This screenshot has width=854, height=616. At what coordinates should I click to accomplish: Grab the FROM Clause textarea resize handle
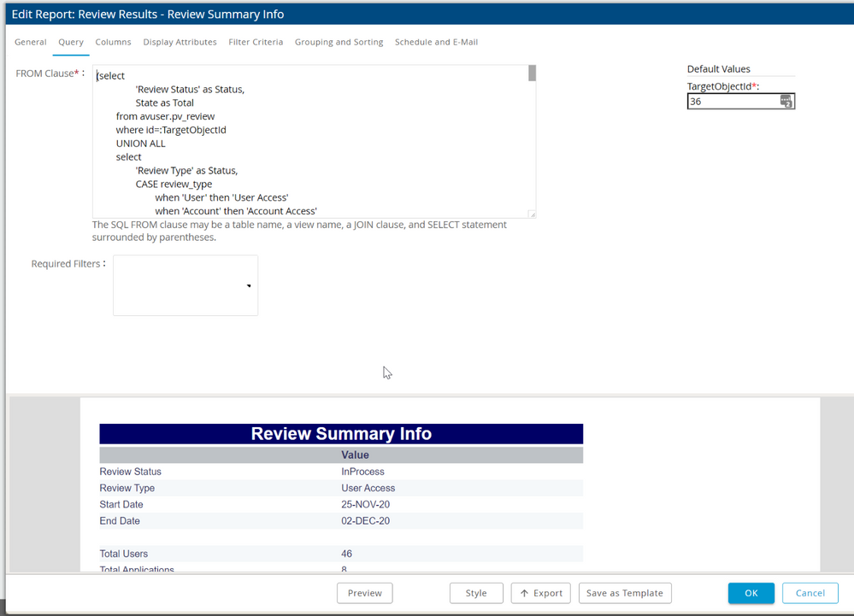pos(532,214)
